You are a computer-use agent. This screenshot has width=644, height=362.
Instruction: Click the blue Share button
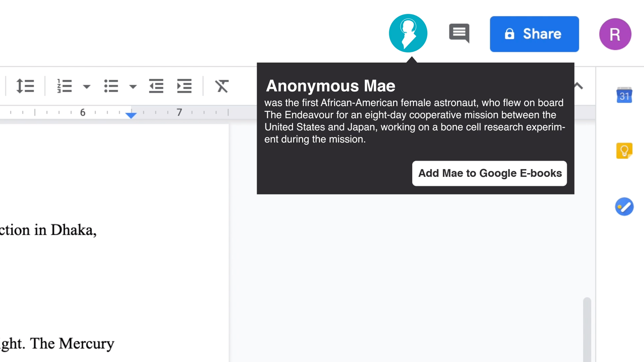534,34
